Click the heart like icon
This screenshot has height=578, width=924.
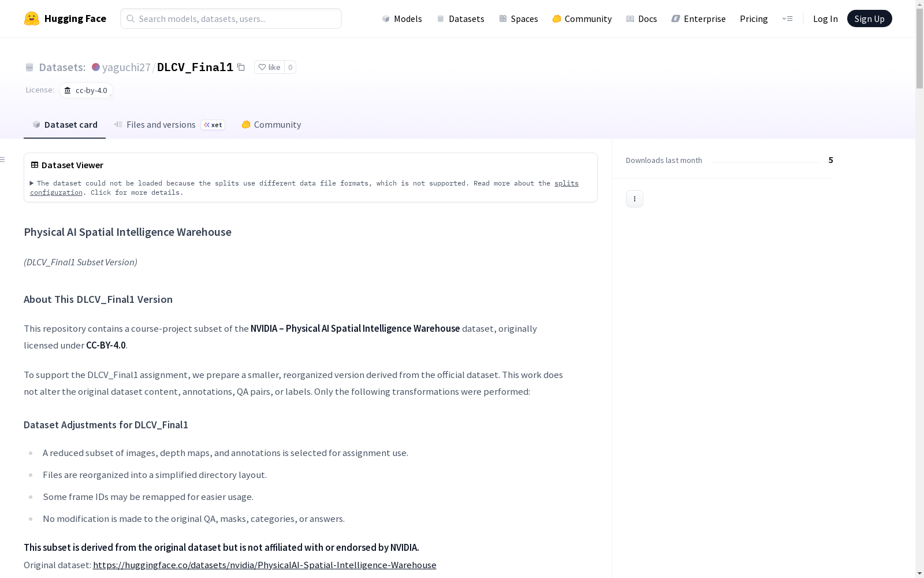(262, 67)
